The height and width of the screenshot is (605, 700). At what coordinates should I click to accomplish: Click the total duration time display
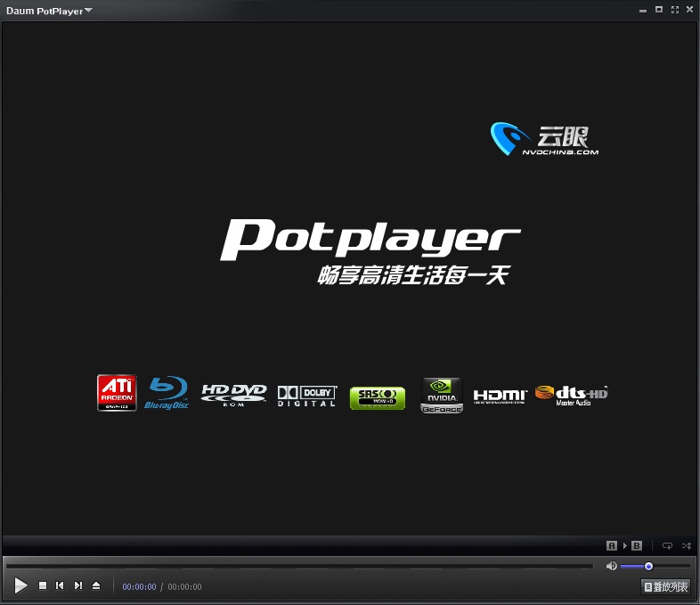click(184, 586)
